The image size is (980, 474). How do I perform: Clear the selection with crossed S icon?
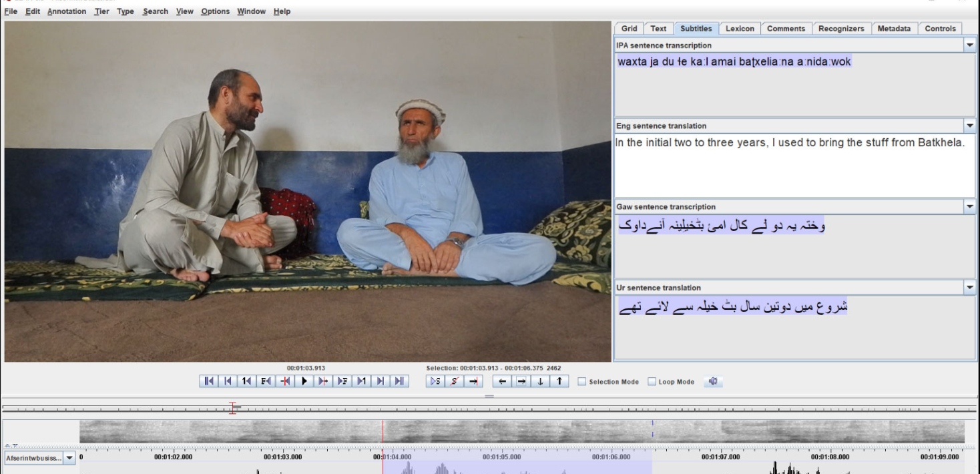tap(455, 381)
